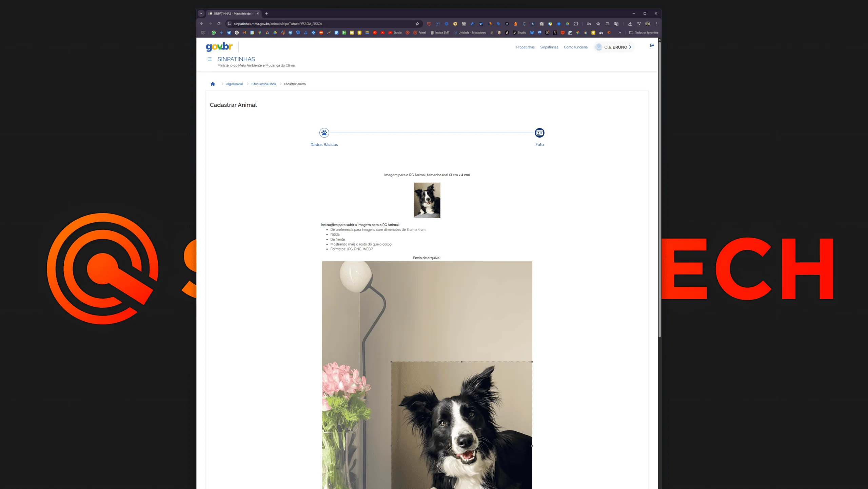Viewport: 868px width, 489px height.
Task: Open the extensions puzzle icon
Action: 576,24
